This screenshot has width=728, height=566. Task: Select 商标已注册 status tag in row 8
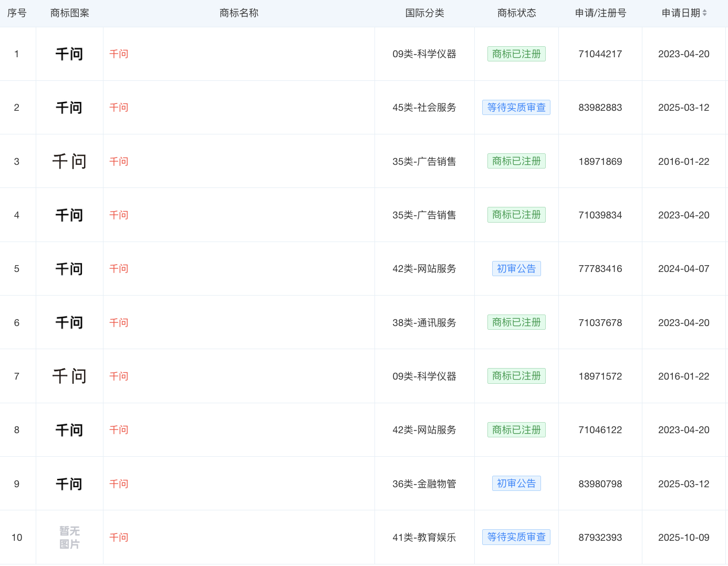(516, 430)
